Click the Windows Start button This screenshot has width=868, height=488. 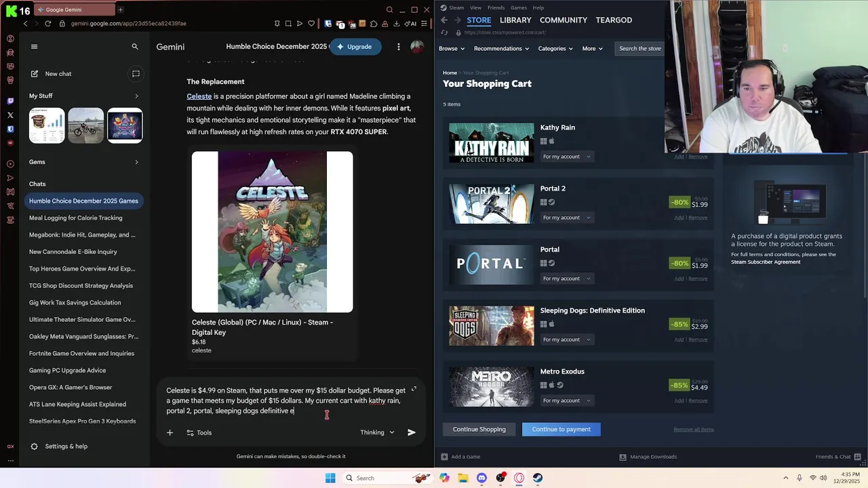[330, 478]
